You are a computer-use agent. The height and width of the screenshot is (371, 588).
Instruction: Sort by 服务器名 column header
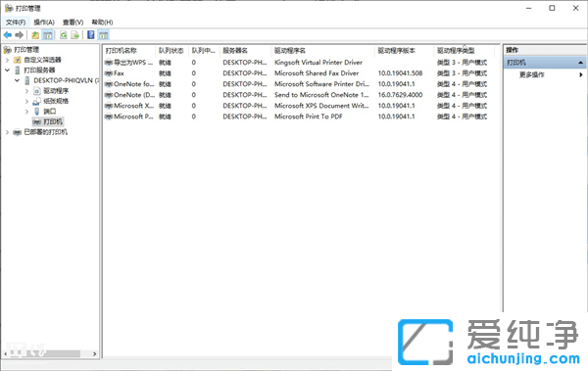[245, 51]
